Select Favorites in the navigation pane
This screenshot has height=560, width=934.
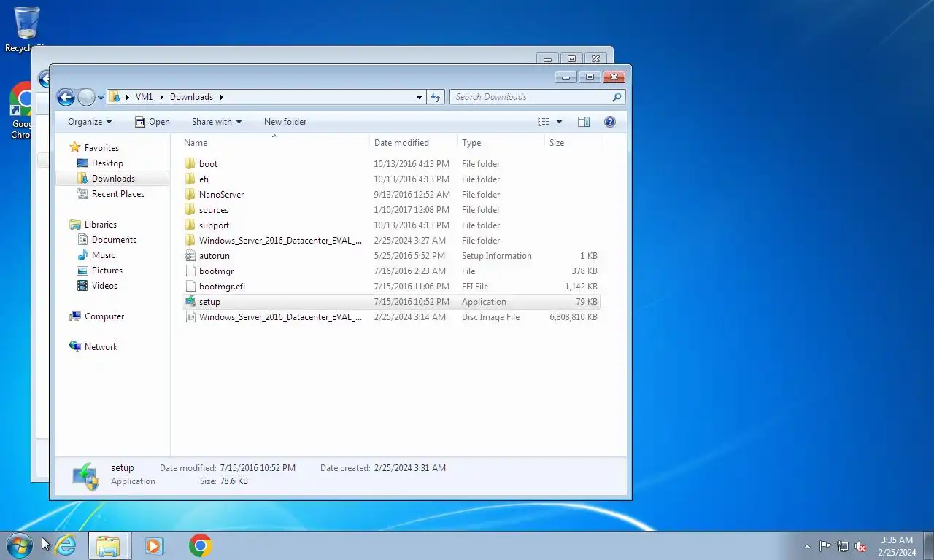(x=101, y=148)
